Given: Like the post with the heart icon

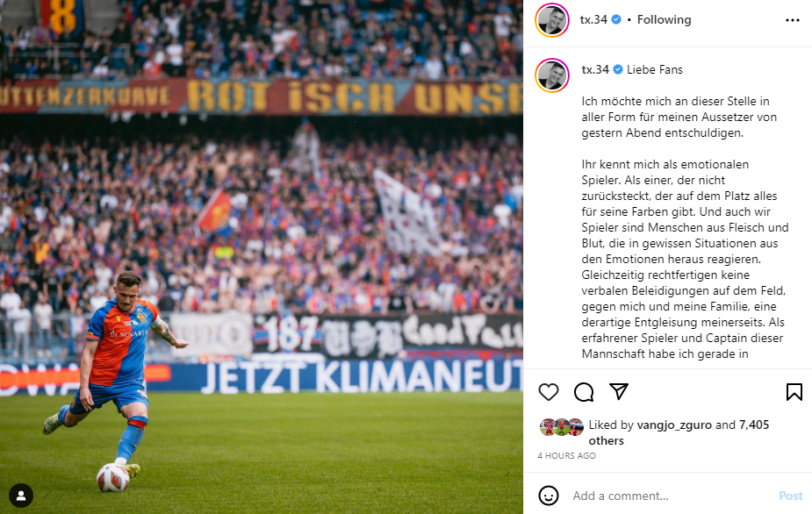Looking at the screenshot, I should (x=549, y=392).
